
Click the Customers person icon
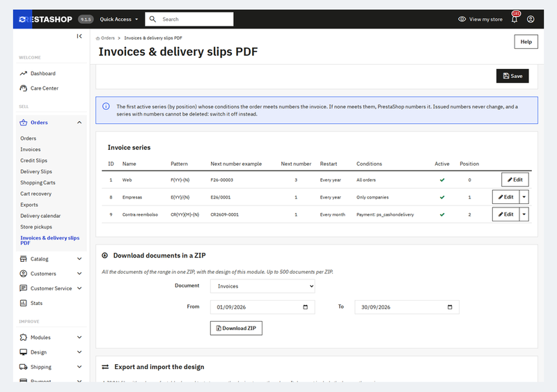(x=24, y=274)
